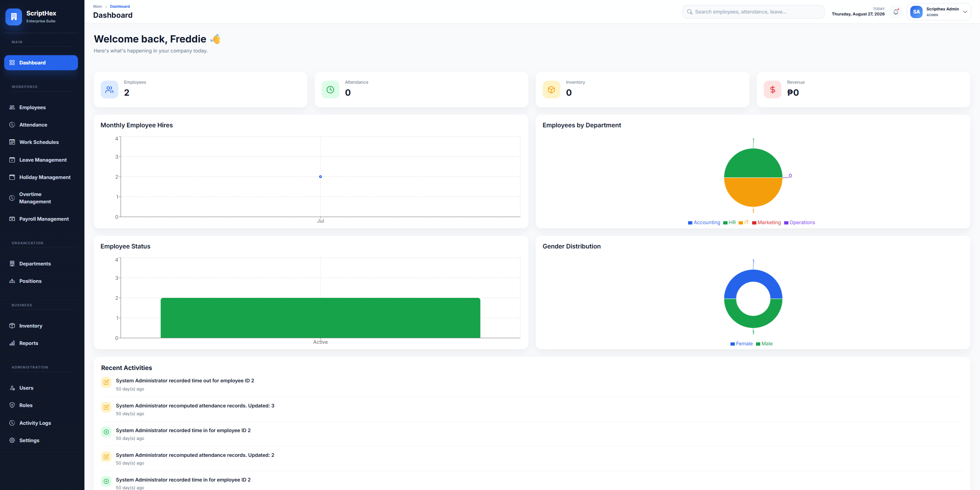The width and height of the screenshot is (980, 490).
Task: Open Overtime Management section
Action: point(41,198)
